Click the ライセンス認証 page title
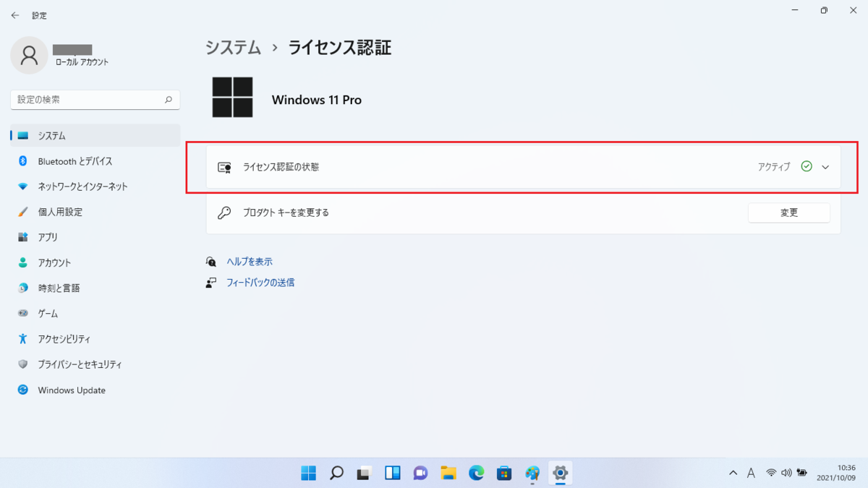Image resolution: width=868 pixels, height=488 pixels. point(340,48)
